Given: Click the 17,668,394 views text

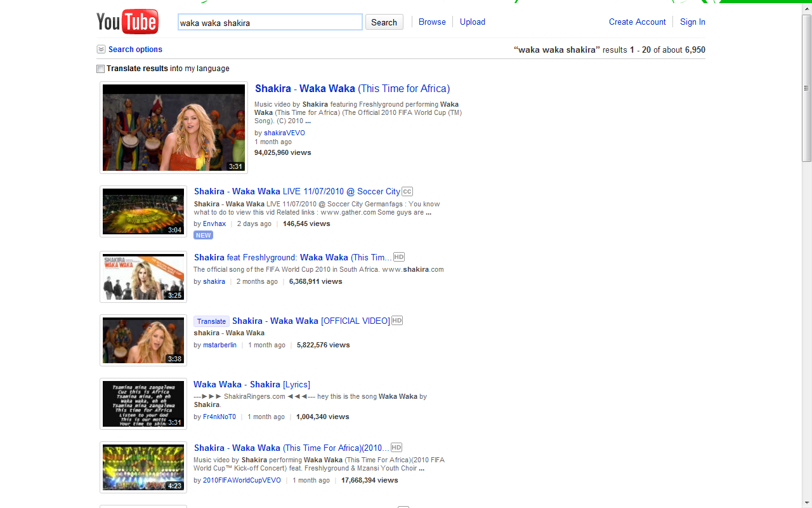Looking at the screenshot, I should [x=370, y=481].
